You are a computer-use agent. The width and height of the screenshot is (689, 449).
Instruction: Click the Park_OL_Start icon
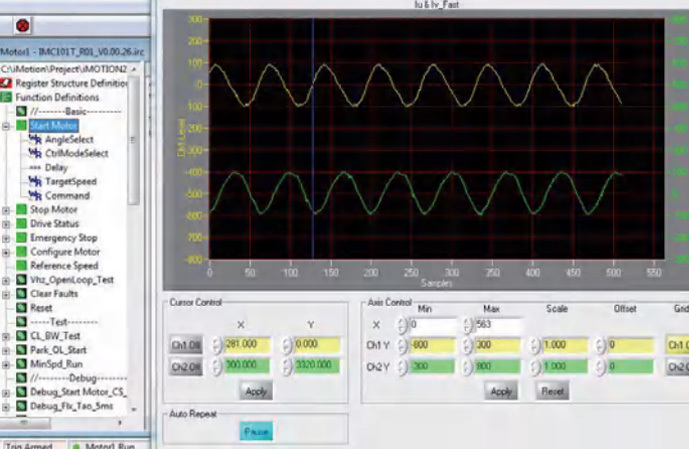coord(22,350)
